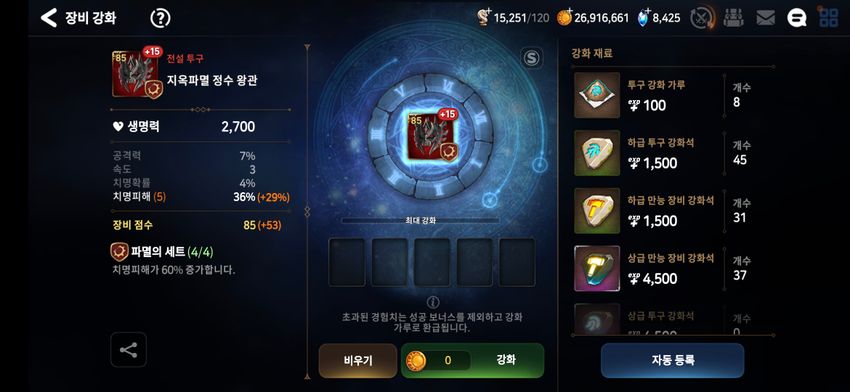Click the 비우기 button
This screenshot has width=850, height=392.
coord(358,361)
